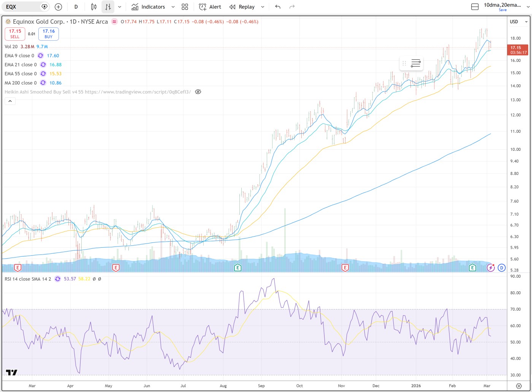Click the purple lightning bolt news marker
The height and width of the screenshot is (392, 532).
(491, 268)
